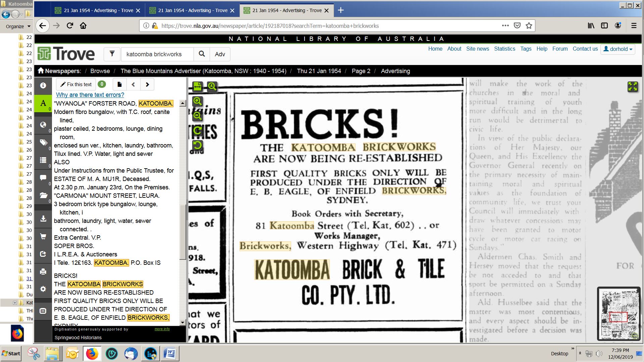Click the shopping cart buy icon

point(43,236)
